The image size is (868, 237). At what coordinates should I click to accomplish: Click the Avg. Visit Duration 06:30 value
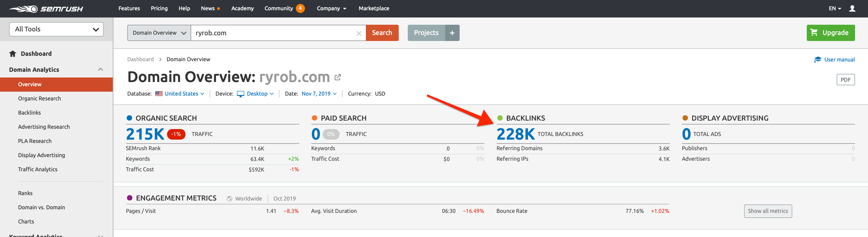448,211
